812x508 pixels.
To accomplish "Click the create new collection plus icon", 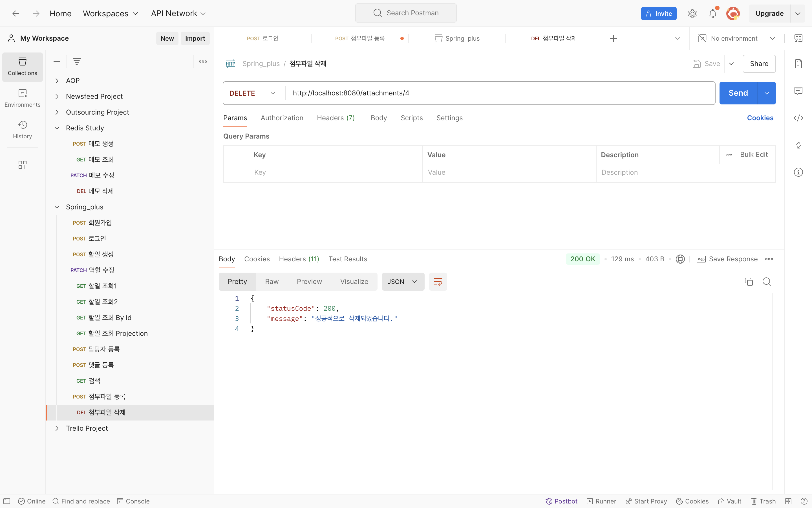I will pos(57,62).
